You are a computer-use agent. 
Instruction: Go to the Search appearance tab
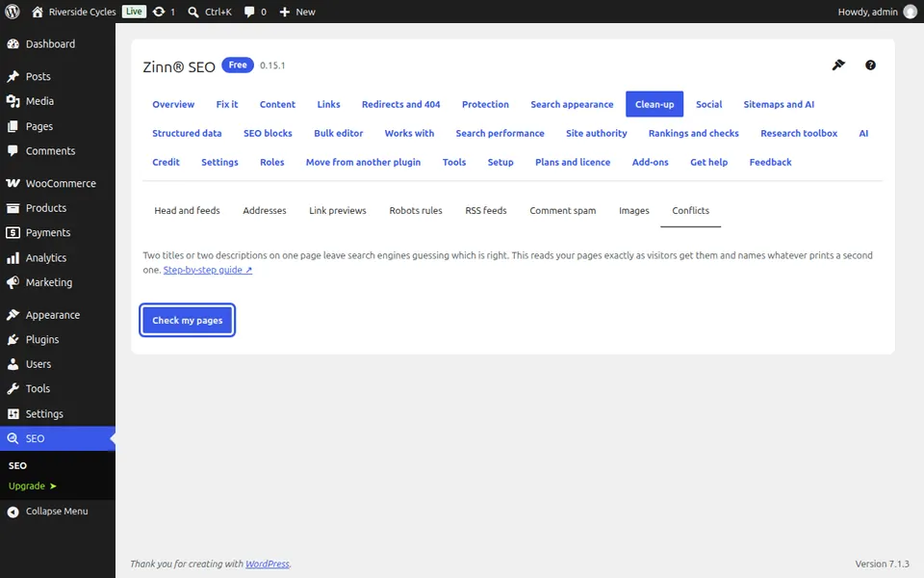pos(572,104)
